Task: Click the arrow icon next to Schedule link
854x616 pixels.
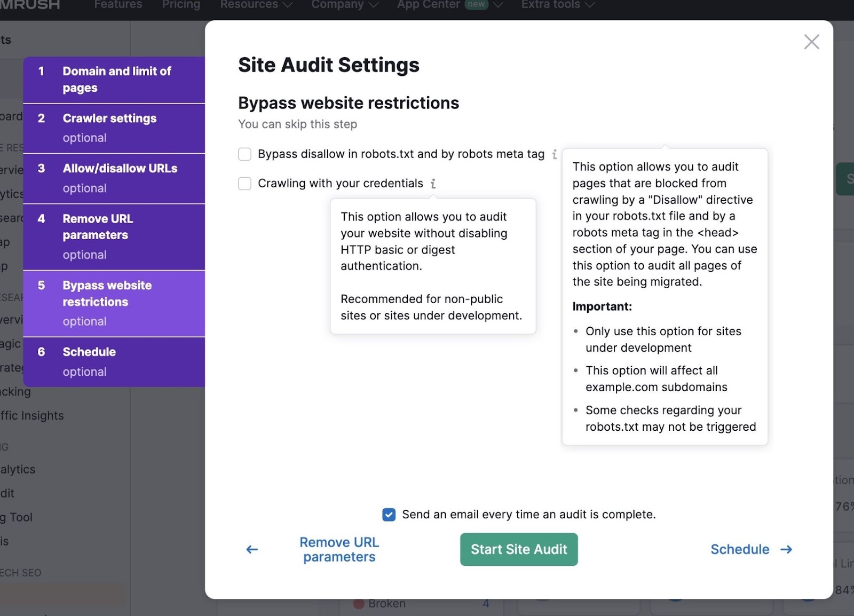Action: click(785, 549)
